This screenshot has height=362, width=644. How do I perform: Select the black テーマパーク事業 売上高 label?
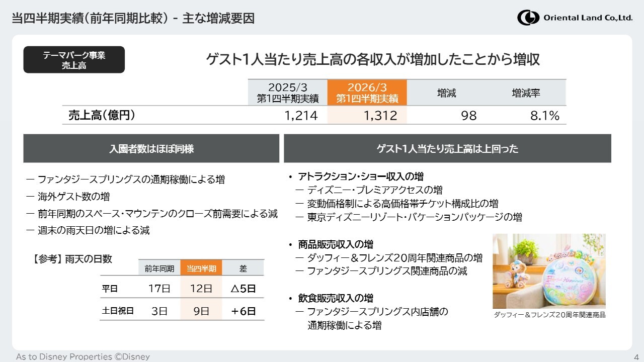pyautogui.click(x=74, y=60)
